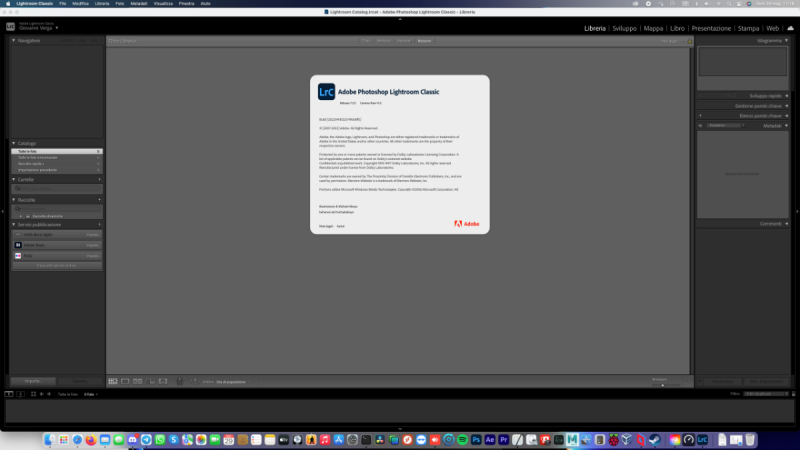Image resolution: width=800 pixels, height=450 pixels.
Task: Click the Trova altri servizi online button
Action: pos(57,266)
